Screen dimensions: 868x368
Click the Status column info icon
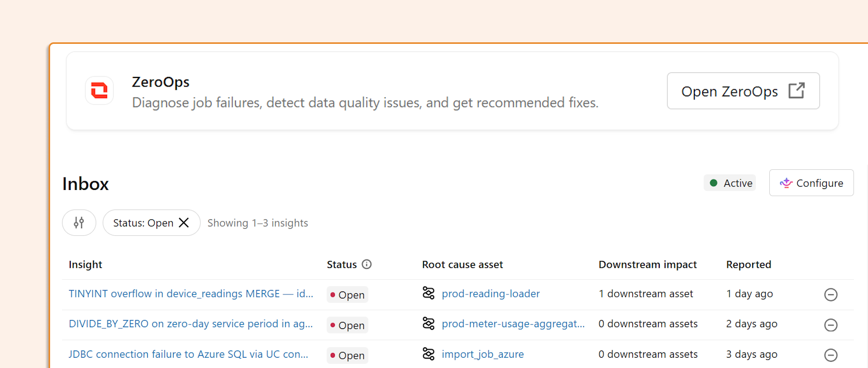[367, 264]
